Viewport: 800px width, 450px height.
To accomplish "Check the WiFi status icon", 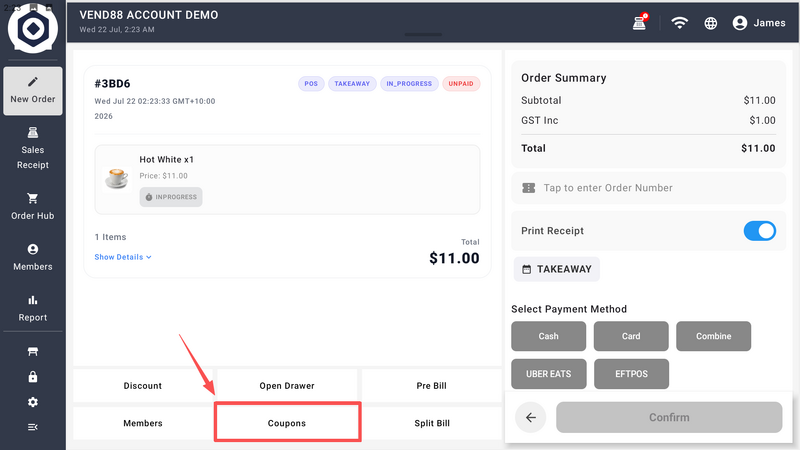I will pos(680,22).
